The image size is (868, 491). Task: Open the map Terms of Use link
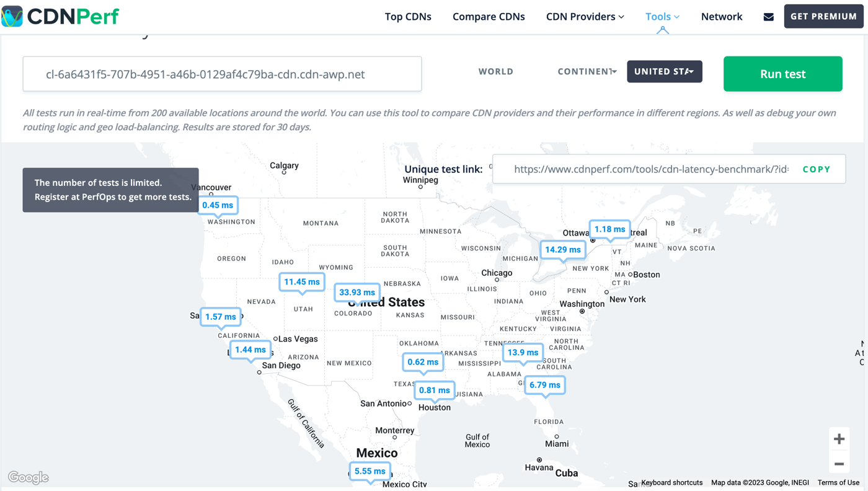(838, 482)
